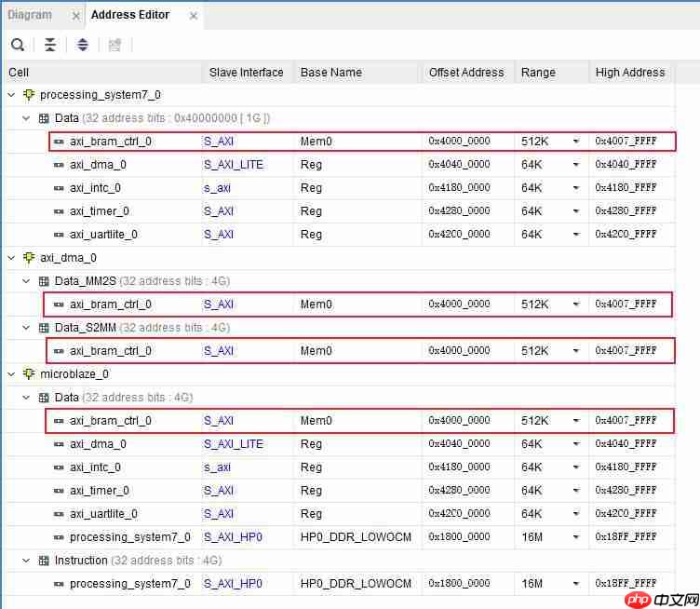Image resolution: width=700 pixels, height=609 pixels.
Task: Close the Address Editor tab
Action: point(194,16)
